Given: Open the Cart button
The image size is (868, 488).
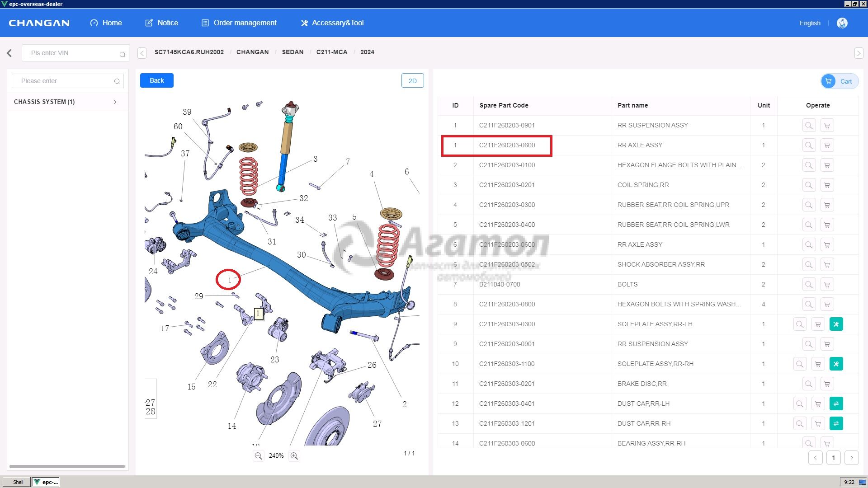Looking at the screenshot, I should coord(840,81).
